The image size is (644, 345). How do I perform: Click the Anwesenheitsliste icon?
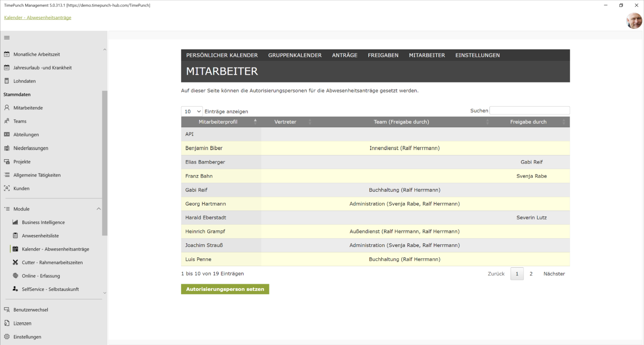pos(15,236)
